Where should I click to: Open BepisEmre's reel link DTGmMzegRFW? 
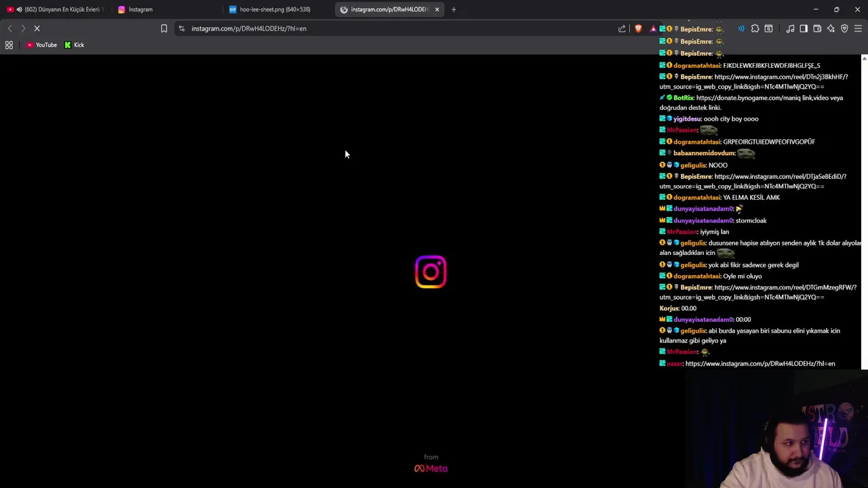pyautogui.click(x=758, y=292)
